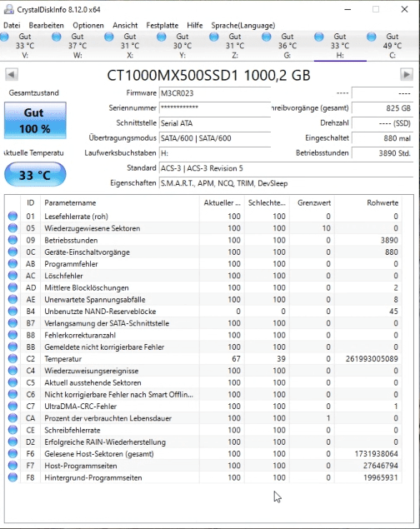Open the Ansicht menu
The image size is (420, 529).
click(x=125, y=25)
